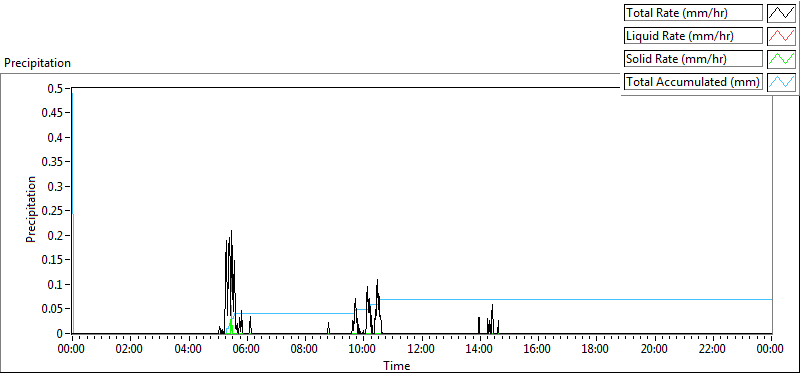
Task: Click the black Total Rate plot icon
Action: (782, 13)
